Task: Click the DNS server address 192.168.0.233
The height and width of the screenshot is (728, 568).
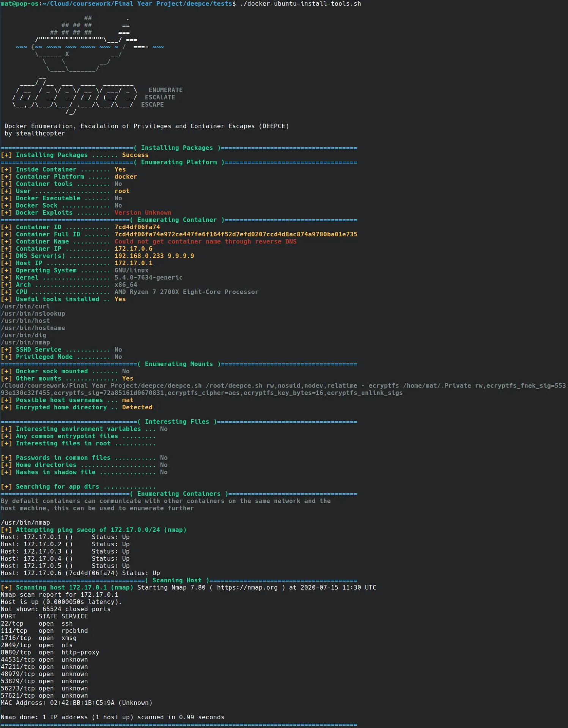Action: tap(139, 256)
